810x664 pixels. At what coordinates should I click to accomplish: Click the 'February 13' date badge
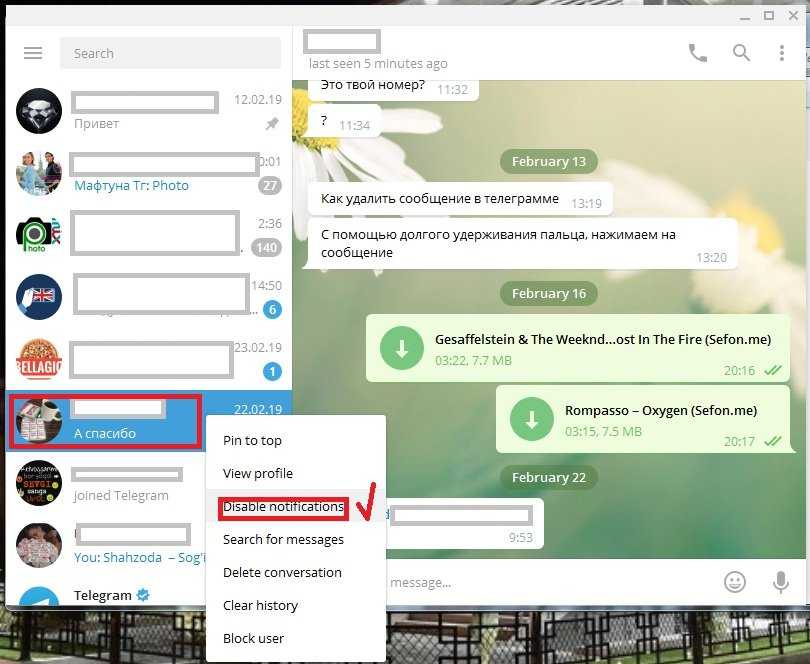click(549, 162)
